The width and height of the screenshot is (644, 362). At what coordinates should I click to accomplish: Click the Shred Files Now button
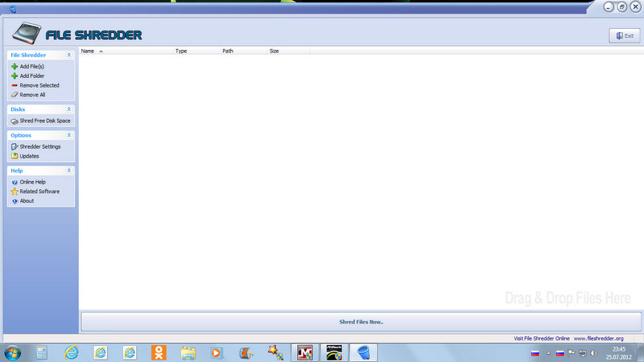tap(361, 322)
